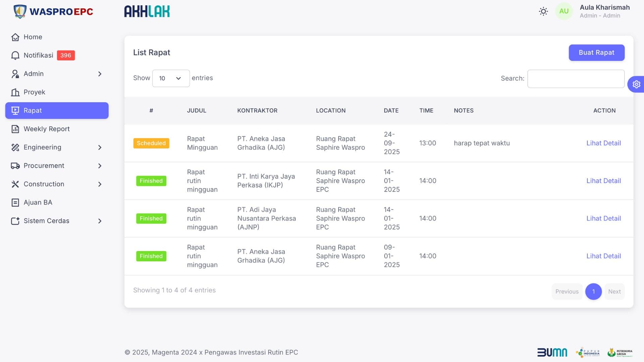Screen dimensions: 644x362
Task: Expand the Sistem Cerdas submenu chevron
Action: click(x=100, y=221)
